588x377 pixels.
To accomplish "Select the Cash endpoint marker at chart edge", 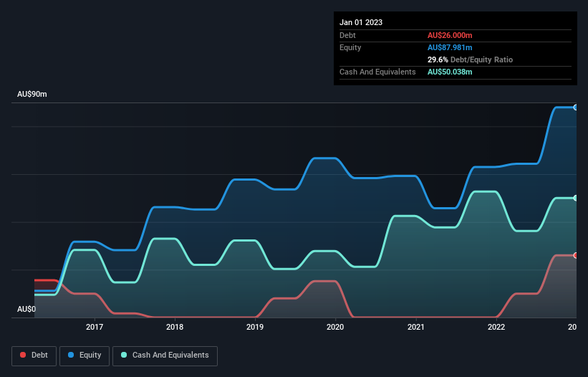I will coord(575,198).
